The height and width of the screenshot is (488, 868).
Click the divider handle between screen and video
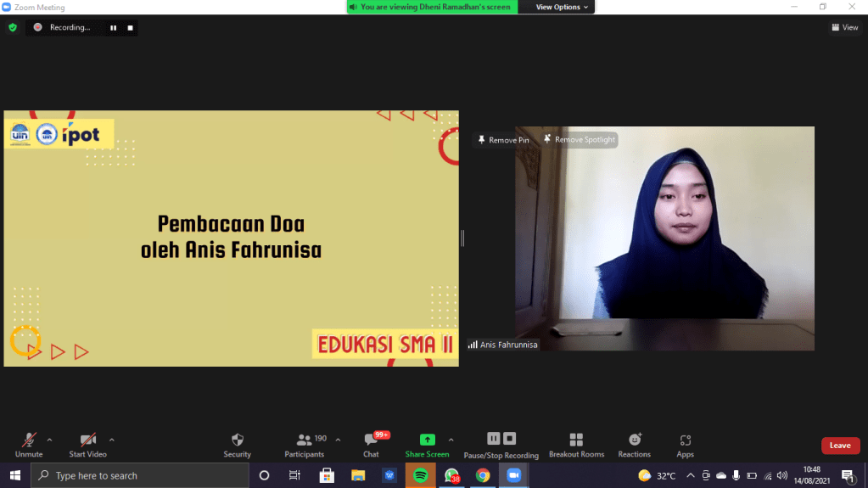point(462,238)
